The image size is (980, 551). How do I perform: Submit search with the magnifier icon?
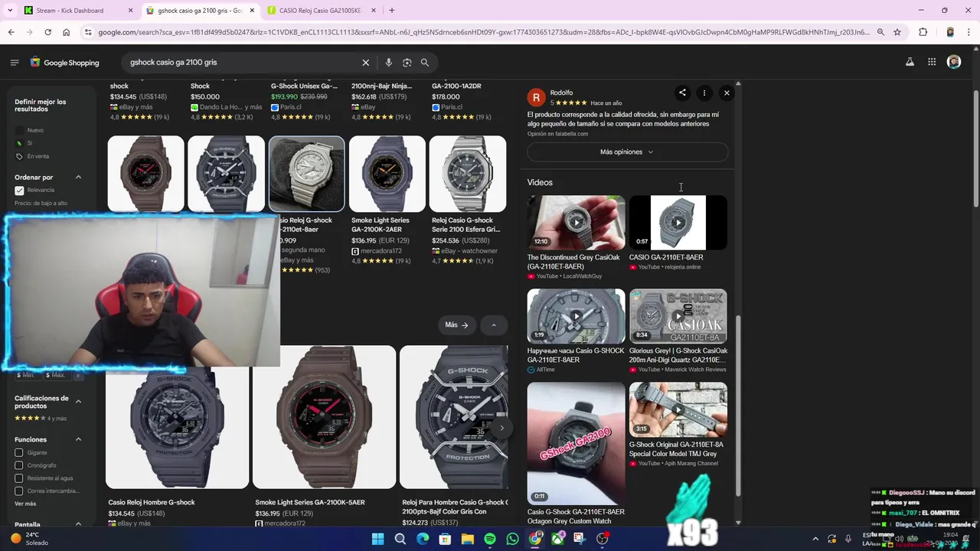point(425,63)
